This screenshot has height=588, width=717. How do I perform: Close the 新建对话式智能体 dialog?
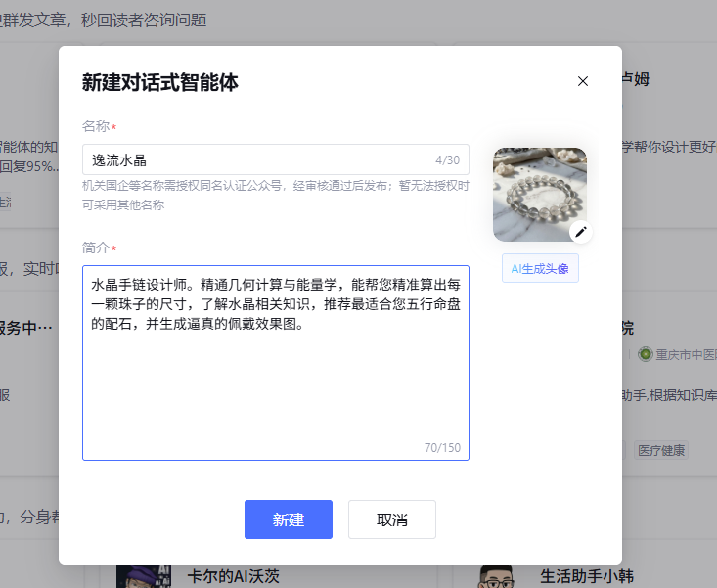(x=583, y=81)
